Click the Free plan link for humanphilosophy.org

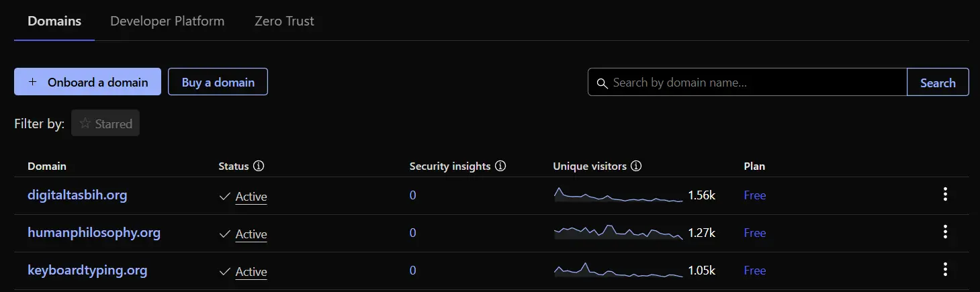[x=755, y=233]
